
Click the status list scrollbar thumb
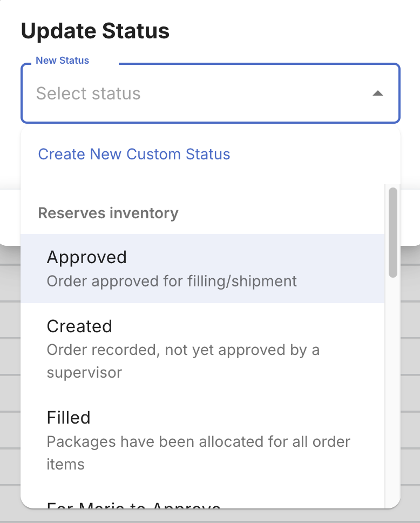pyautogui.click(x=393, y=232)
